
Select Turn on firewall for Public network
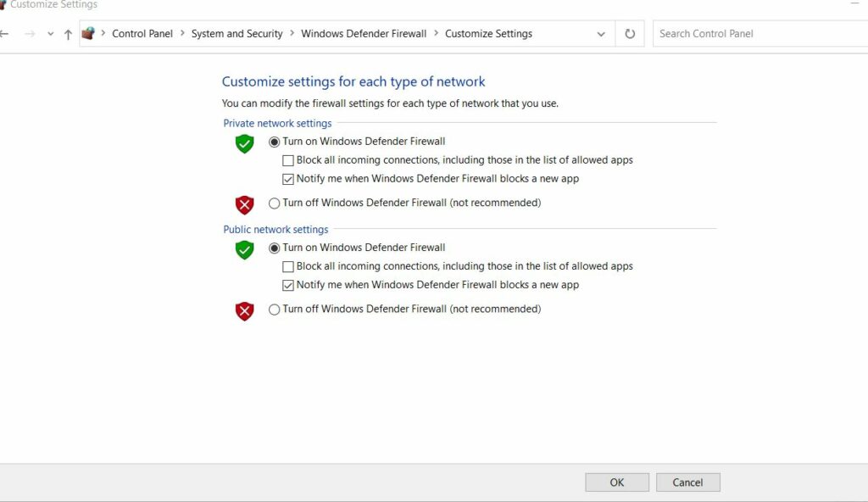pos(274,248)
